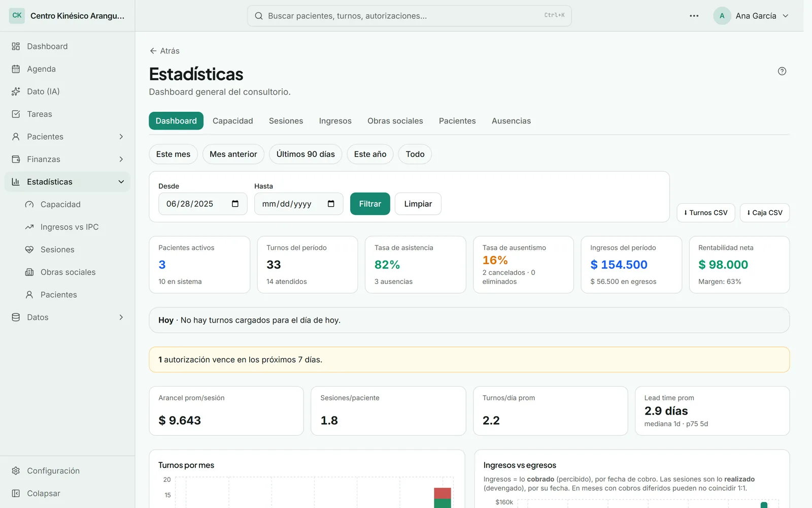812x508 pixels.
Task: Expand the Datos sidebar chevron
Action: (121, 317)
